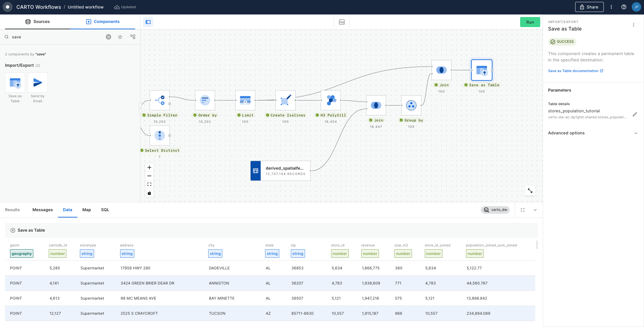Toggle the left sidebar panel visibility
Screen dimensions: 644x327
point(148,22)
